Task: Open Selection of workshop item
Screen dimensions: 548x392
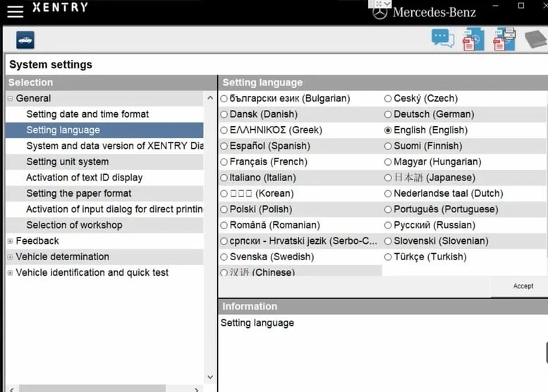Action: point(104,225)
